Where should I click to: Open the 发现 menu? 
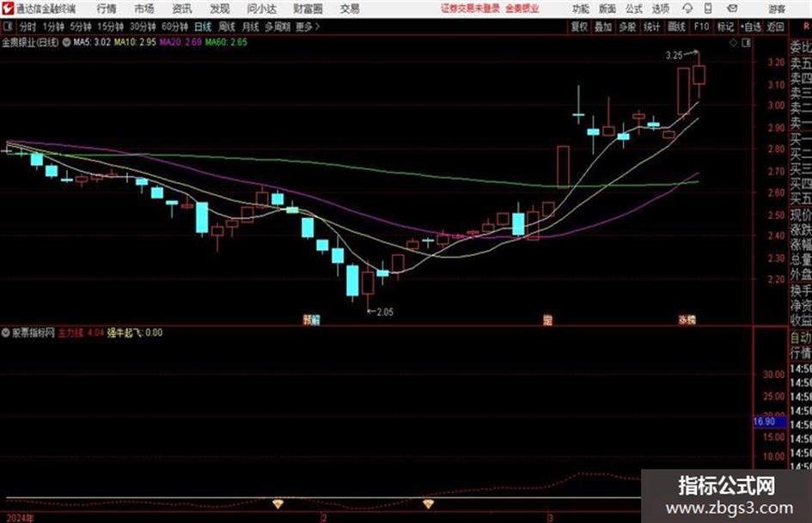pos(220,9)
